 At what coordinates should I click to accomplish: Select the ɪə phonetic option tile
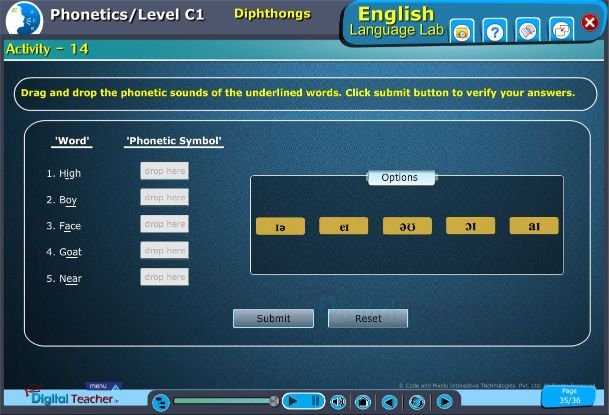280,226
